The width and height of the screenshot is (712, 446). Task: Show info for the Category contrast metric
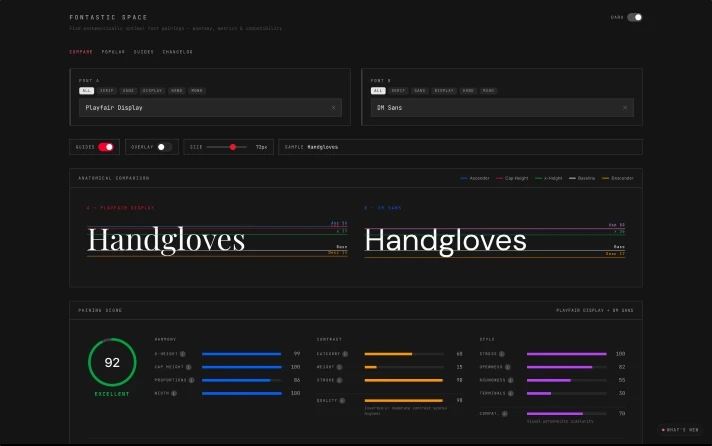pyautogui.click(x=345, y=354)
